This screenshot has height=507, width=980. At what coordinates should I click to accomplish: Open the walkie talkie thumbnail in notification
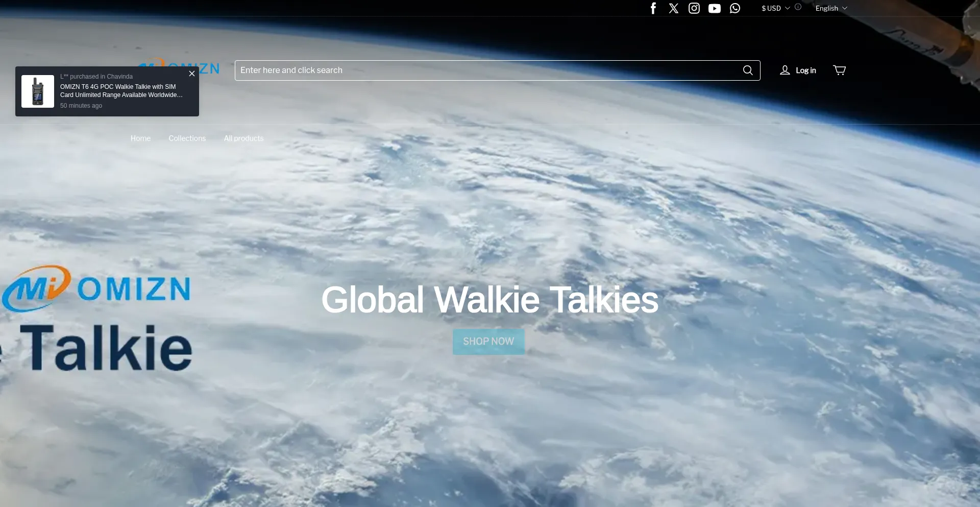point(38,91)
